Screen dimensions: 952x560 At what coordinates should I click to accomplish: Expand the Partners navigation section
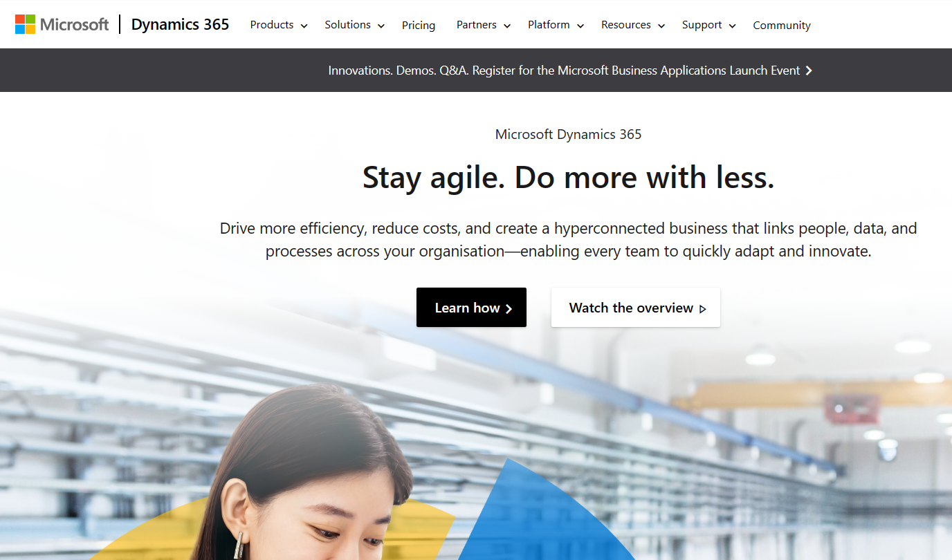pos(477,24)
